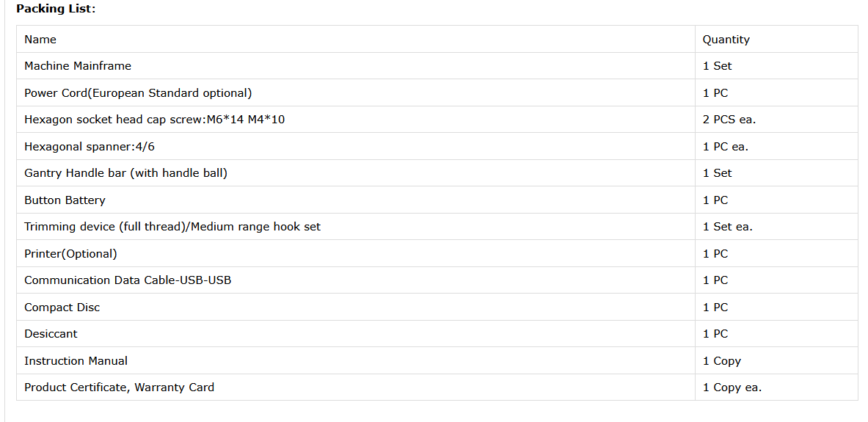The height and width of the screenshot is (422, 868).
Task: Select the Gantry Handle bar cell
Action: (x=125, y=173)
